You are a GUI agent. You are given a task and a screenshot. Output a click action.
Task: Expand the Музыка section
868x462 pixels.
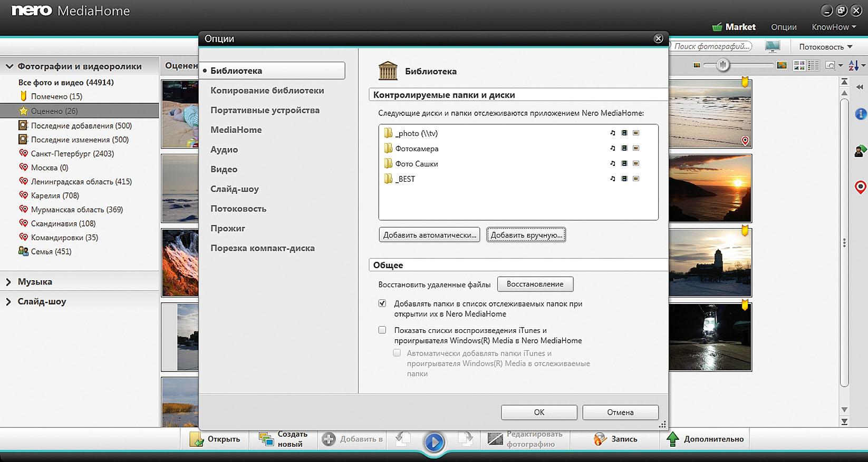pyautogui.click(x=8, y=282)
